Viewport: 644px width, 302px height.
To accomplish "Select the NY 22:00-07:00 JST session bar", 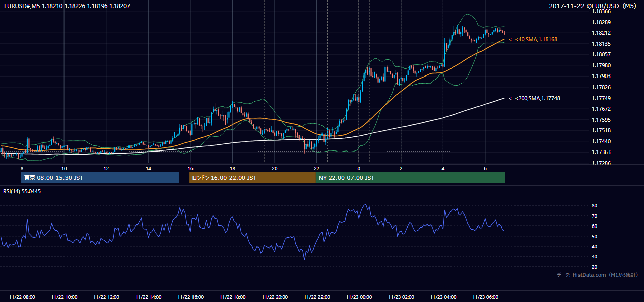I will click(x=411, y=178).
